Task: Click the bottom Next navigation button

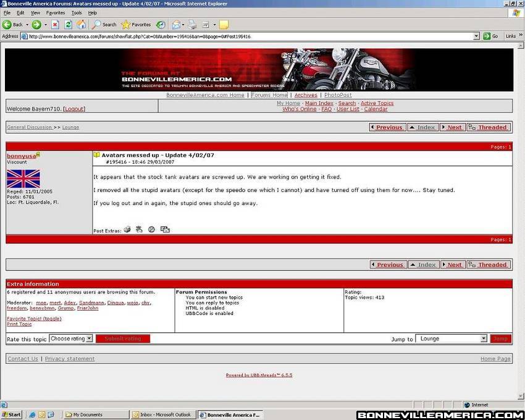Action: pos(453,264)
